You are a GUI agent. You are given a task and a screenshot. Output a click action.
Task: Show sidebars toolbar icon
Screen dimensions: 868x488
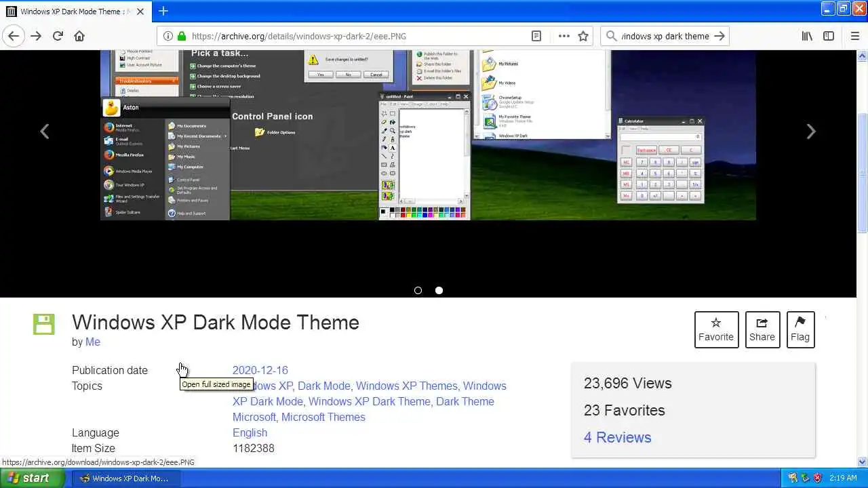pyautogui.click(x=829, y=36)
